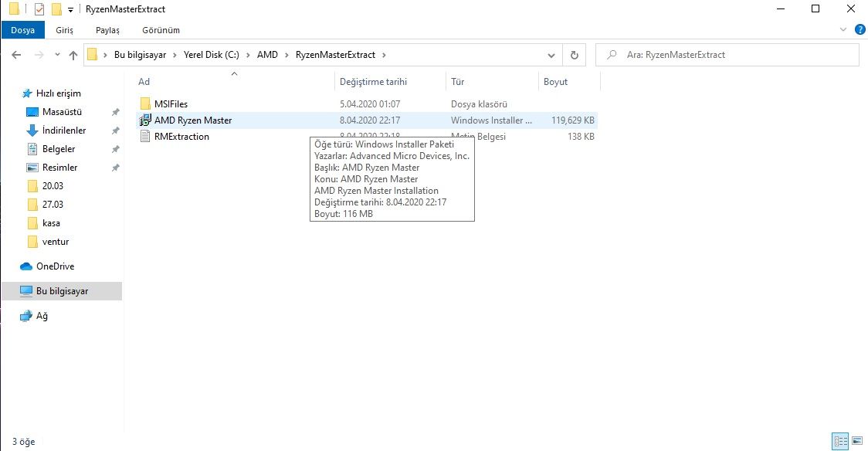Maximize the RyzenMasterExtract window

click(815, 8)
